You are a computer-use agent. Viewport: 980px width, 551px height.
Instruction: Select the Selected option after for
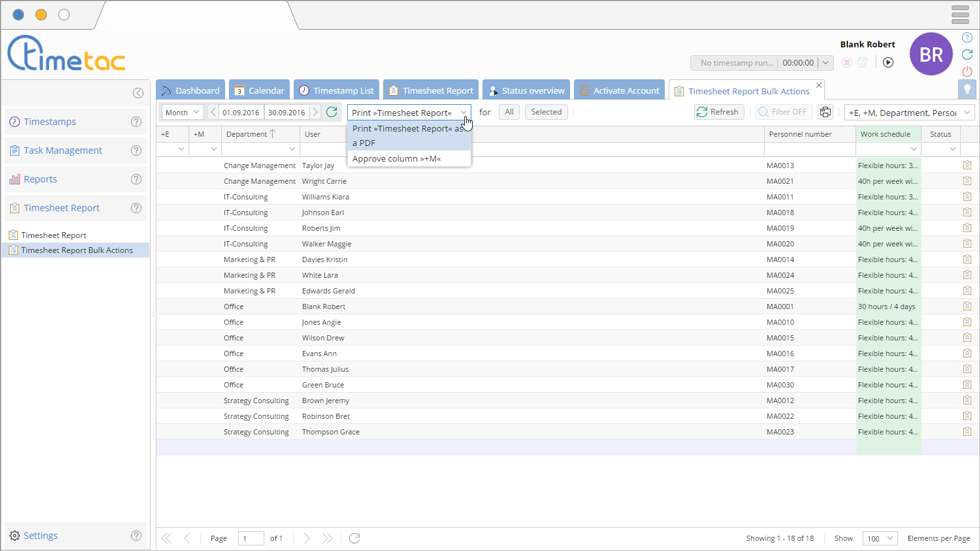[546, 112]
